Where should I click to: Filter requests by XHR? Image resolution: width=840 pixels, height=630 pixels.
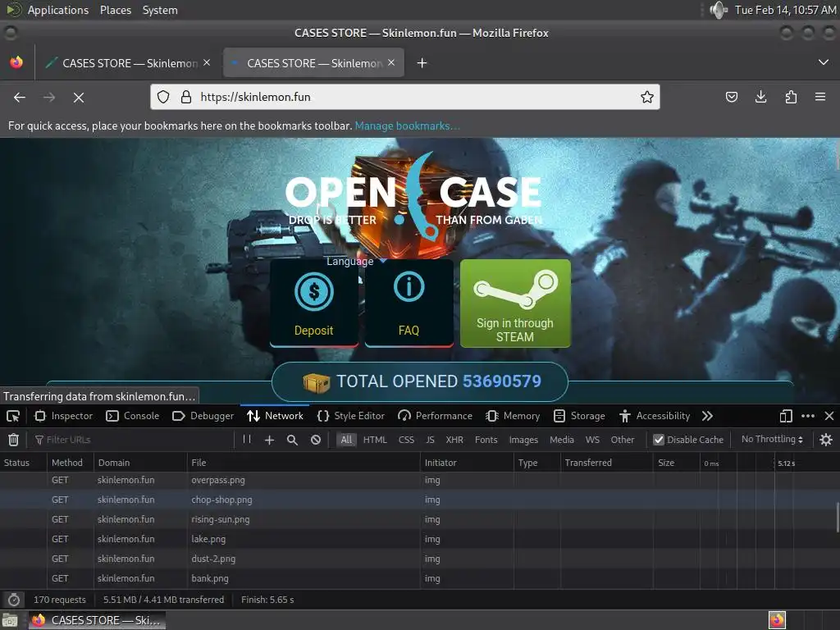[454, 440]
